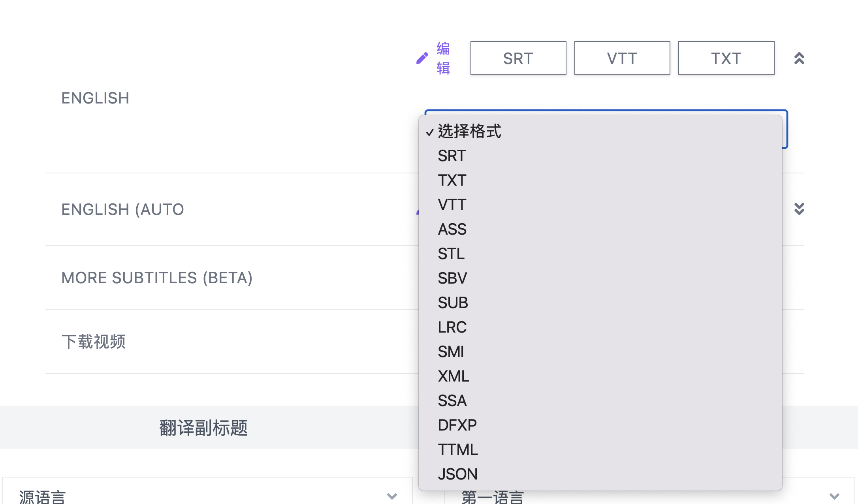This screenshot has width=858, height=504.
Task: Pick DFXP in the dropdown
Action: point(457,425)
